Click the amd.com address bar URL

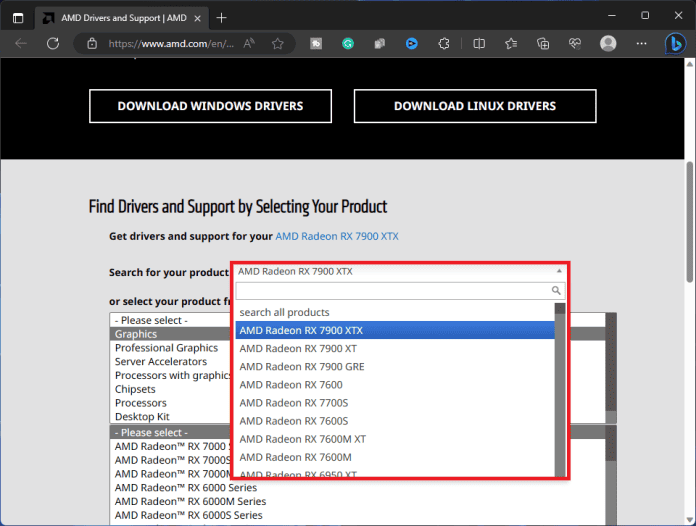[171, 44]
